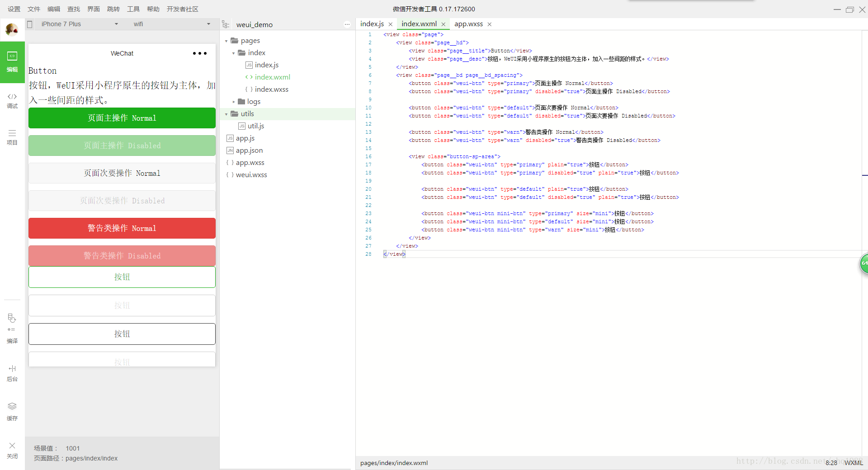Open the more options menu of weui_demo
This screenshot has height=470, width=868.
tap(347, 24)
